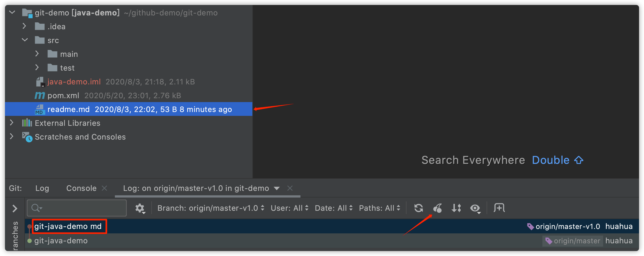Switch to the Log tab
Image resolution: width=644 pixels, height=256 pixels.
pyautogui.click(x=42, y=188)
